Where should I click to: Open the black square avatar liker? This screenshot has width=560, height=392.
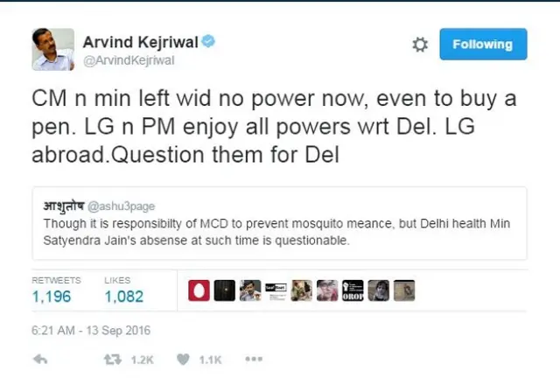coord(225,290)
